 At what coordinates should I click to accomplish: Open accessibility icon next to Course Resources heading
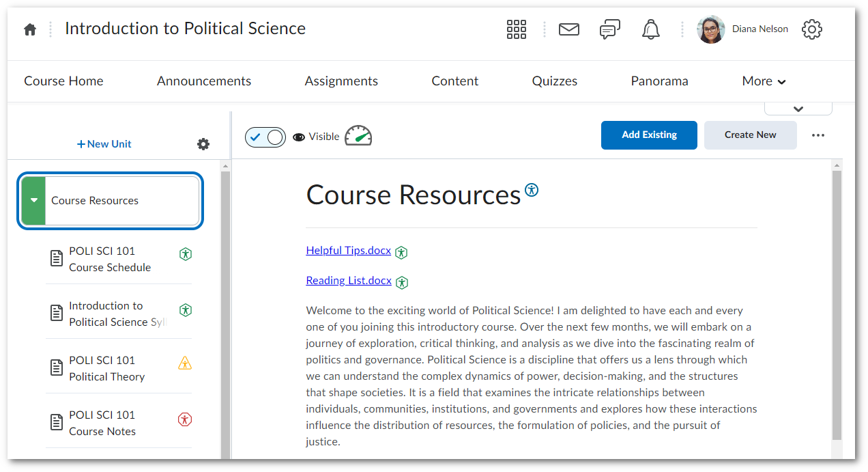click(532, 190)
